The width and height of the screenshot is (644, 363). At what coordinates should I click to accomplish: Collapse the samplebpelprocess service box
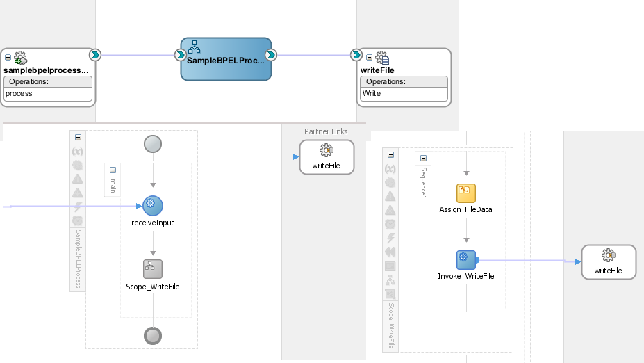point(8,58)
